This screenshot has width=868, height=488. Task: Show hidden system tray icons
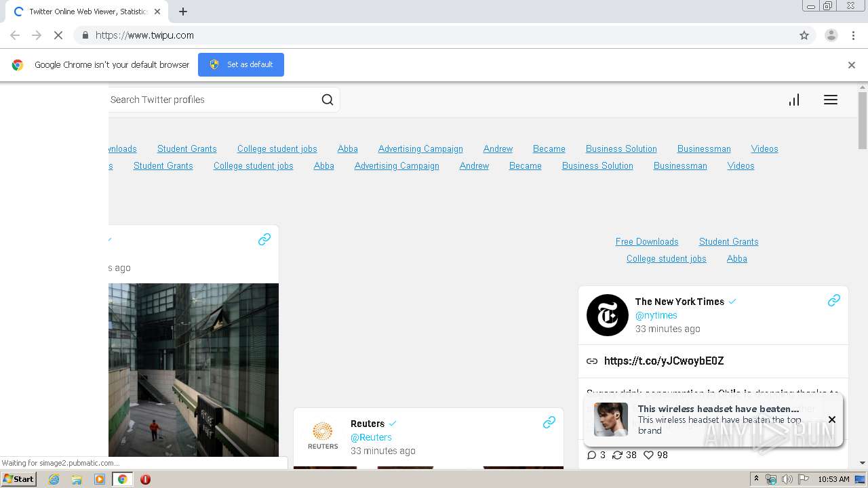[x=756, y=479]
